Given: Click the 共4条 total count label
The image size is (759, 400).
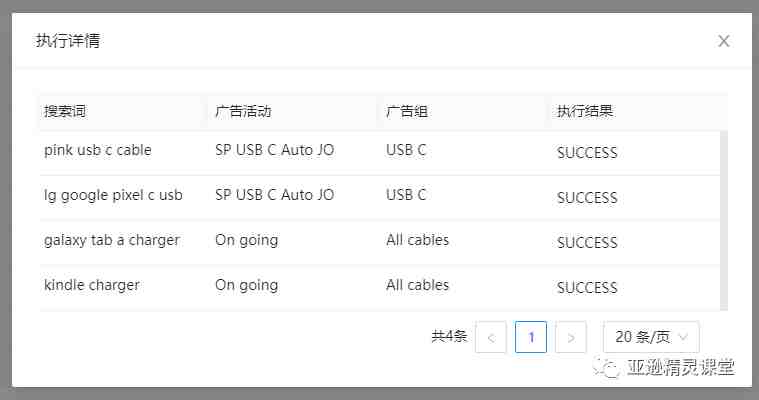Looking at the screenshot, I should [449, 337].
